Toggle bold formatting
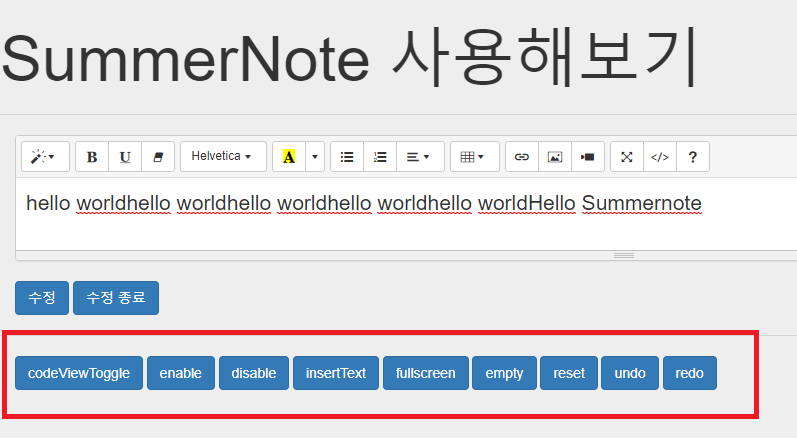 coord(92,157)
